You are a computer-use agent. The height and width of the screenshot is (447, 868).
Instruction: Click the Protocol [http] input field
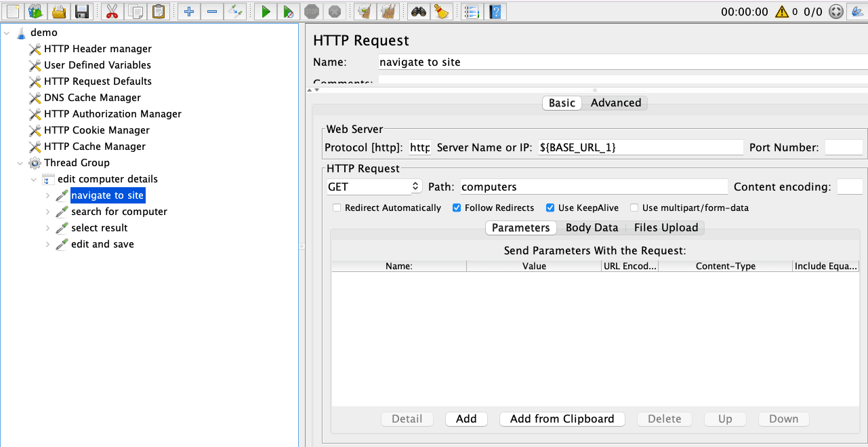[419, 147]
